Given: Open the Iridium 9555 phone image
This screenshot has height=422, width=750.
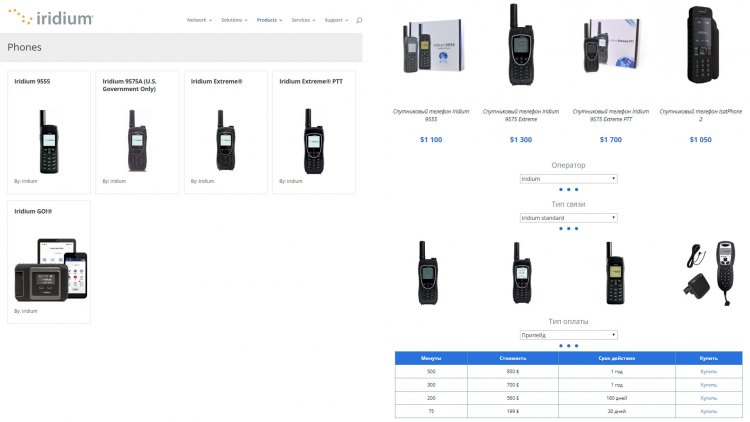Looking at the screenshot, I should 49,142.
